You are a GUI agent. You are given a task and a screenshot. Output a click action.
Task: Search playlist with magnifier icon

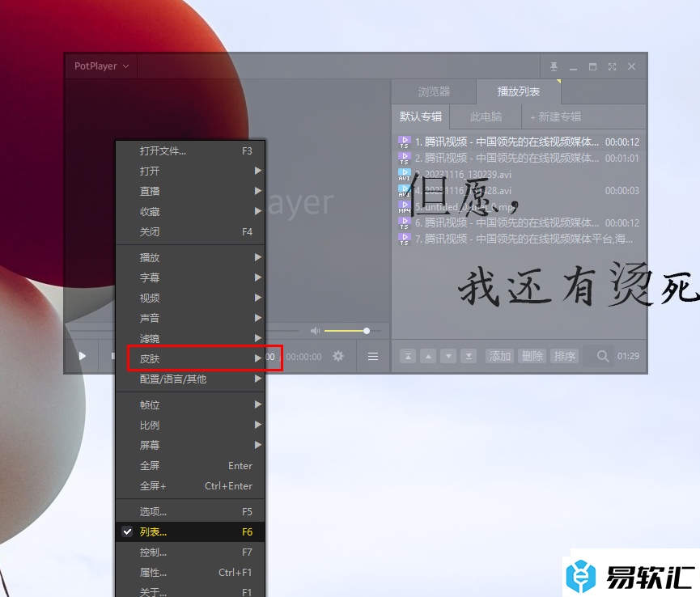pyautogui.click(x=603, y=356)
